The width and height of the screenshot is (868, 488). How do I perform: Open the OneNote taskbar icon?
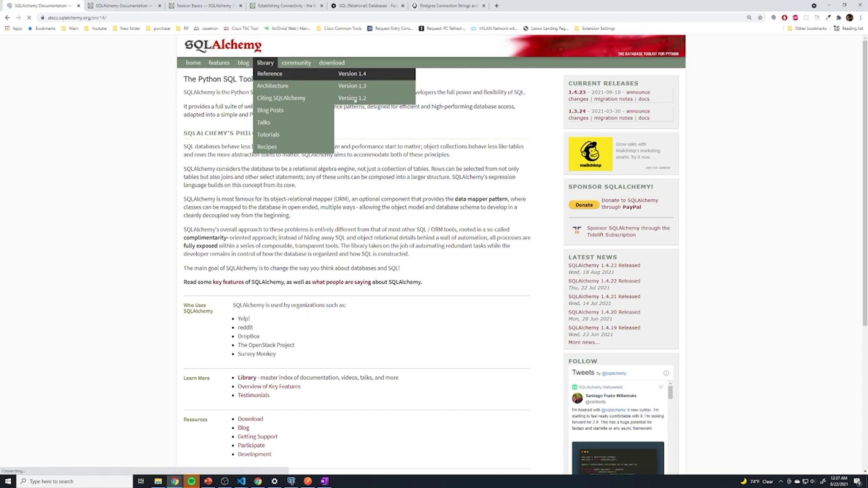click(x=324, y=481)
